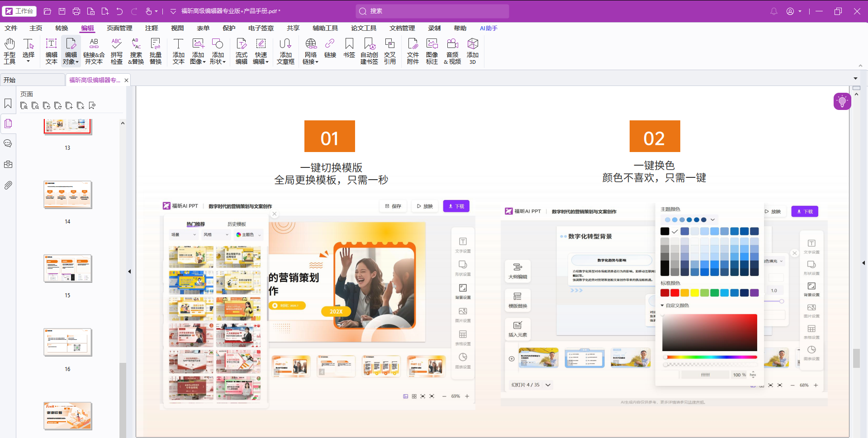Expand the right side panel arrow
This screenshot has width=868, height=438.
pos(863,263)
